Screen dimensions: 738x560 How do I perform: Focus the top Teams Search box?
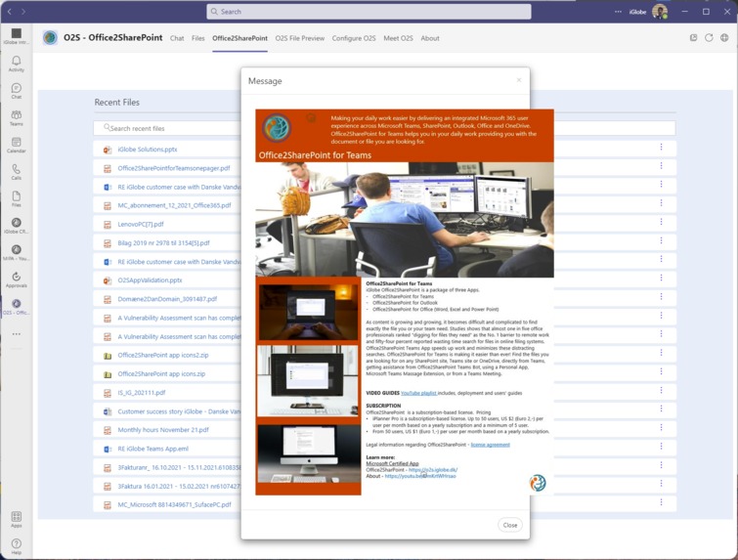pyautogui.click(x=369, y=12)
